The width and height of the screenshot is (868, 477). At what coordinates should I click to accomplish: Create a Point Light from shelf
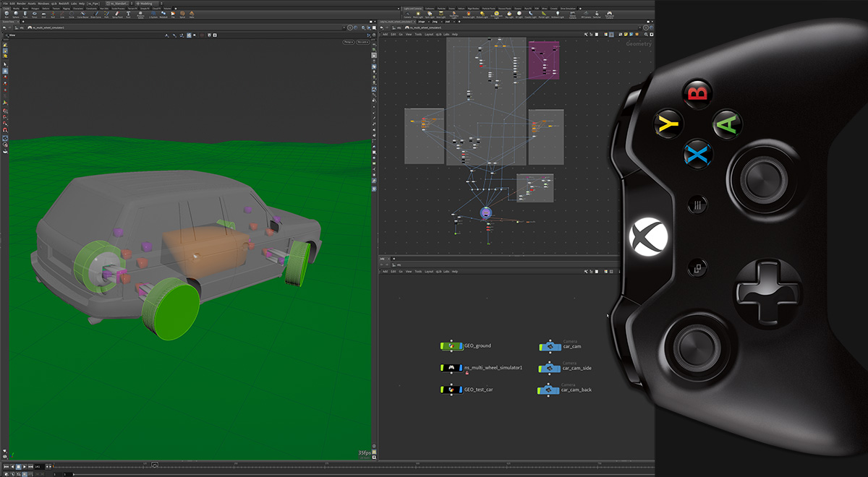(418, 14)
